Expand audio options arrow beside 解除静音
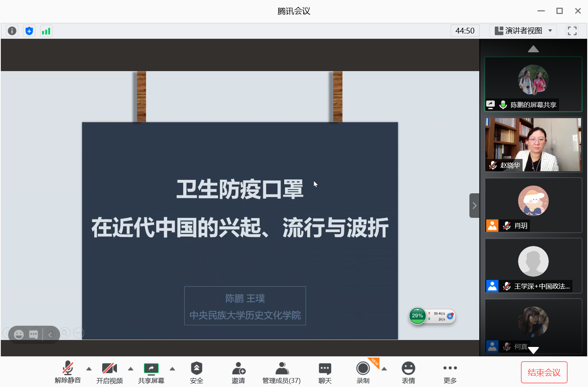Viewport: 588px width, 387px height. click(89, 369)
